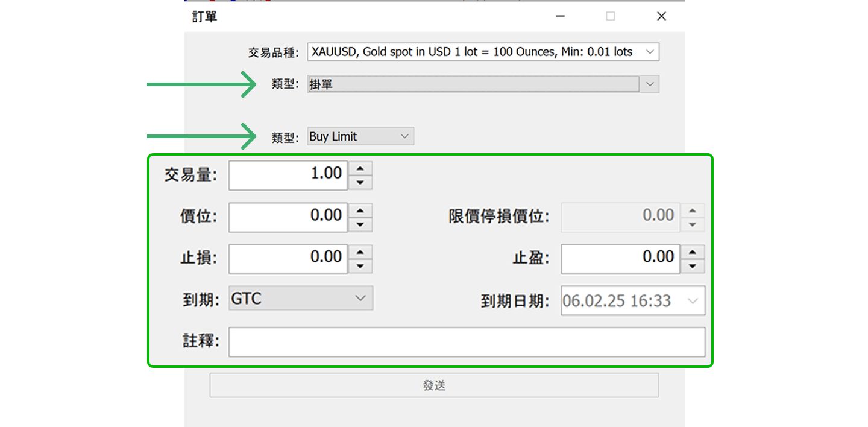Open the XAUUSD symbol dropdown
The height and width of the screenshot is (427, 868).
650,51
